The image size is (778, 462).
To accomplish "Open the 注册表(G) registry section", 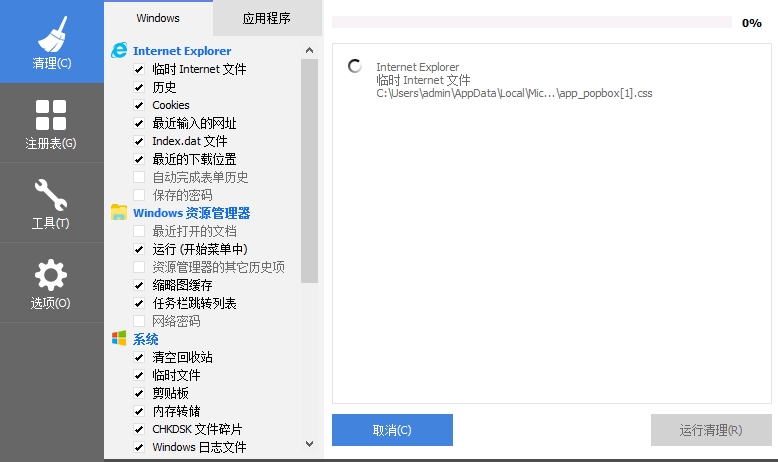I will [x=52, y=123].
